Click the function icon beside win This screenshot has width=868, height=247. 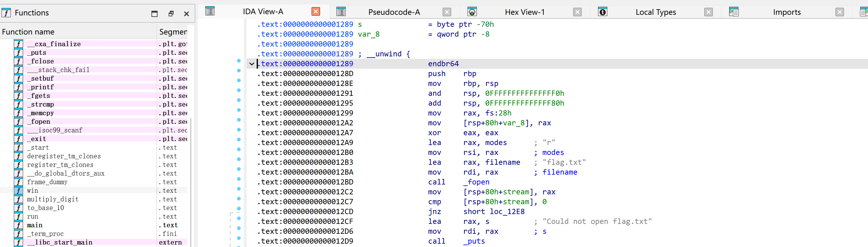tap(18, 191)
